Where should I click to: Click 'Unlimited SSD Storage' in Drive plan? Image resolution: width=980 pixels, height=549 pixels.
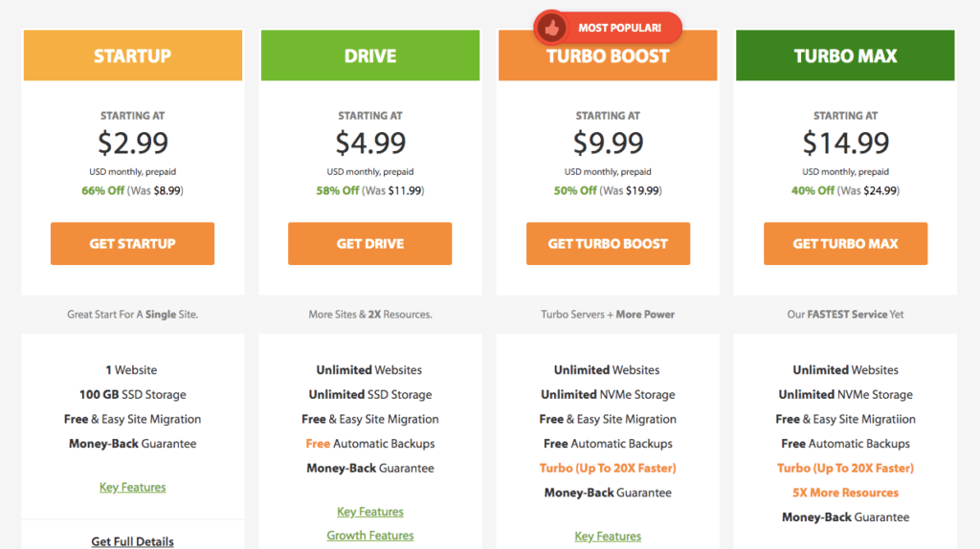point(370,395)
